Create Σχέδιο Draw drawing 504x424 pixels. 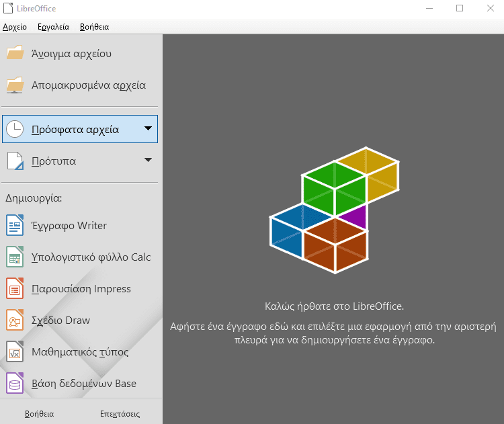(x=80, y=320)
